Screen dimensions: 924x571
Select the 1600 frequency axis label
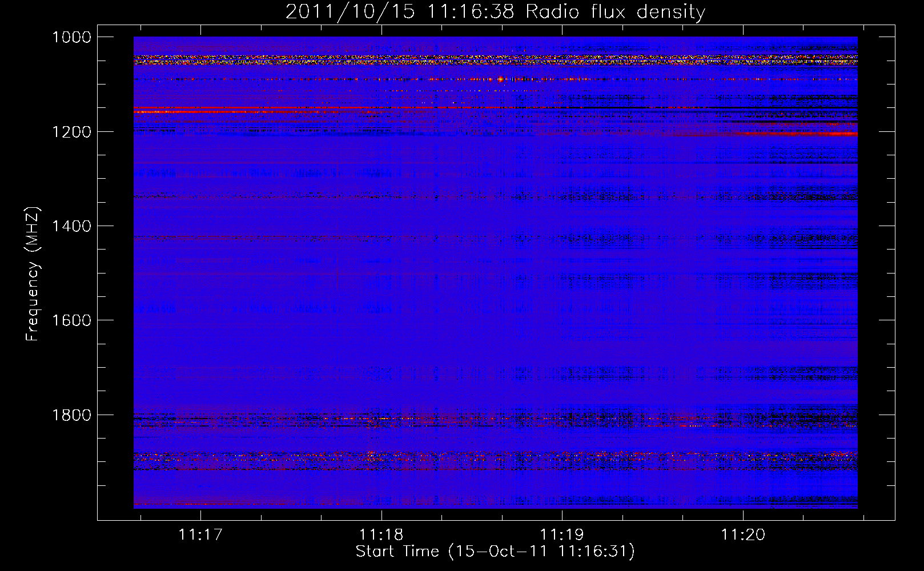tap(71, 320)
